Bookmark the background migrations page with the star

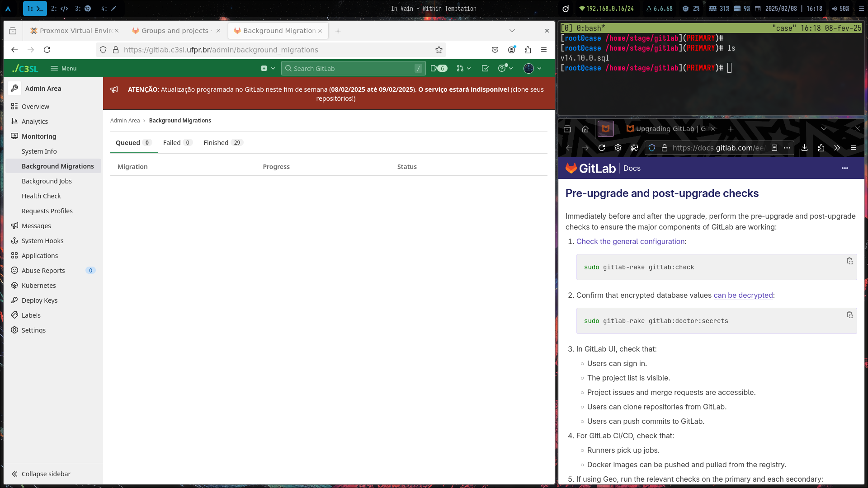click(x=439, y=50)
